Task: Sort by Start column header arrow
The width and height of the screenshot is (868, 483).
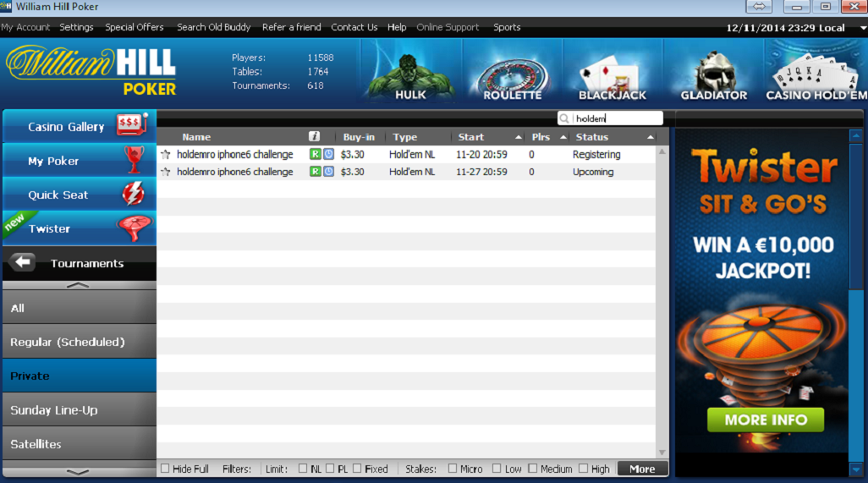Action: pos(518,137)
